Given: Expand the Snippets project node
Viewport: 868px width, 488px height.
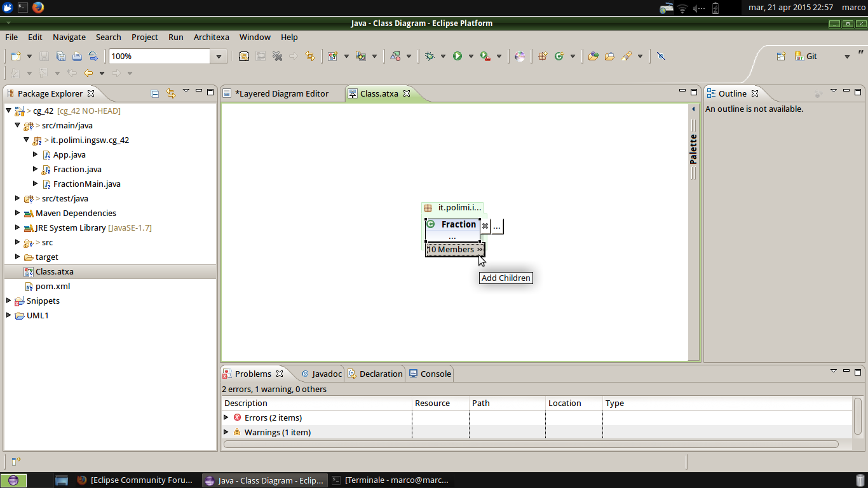Looking at the screenshot, I should (x=8, y=301).
